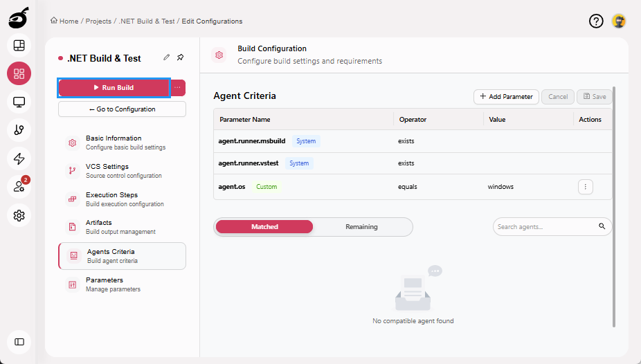Click the branch/VCS icon in sidebar
This screenshot has width=641, height=364.
point(19,130)
